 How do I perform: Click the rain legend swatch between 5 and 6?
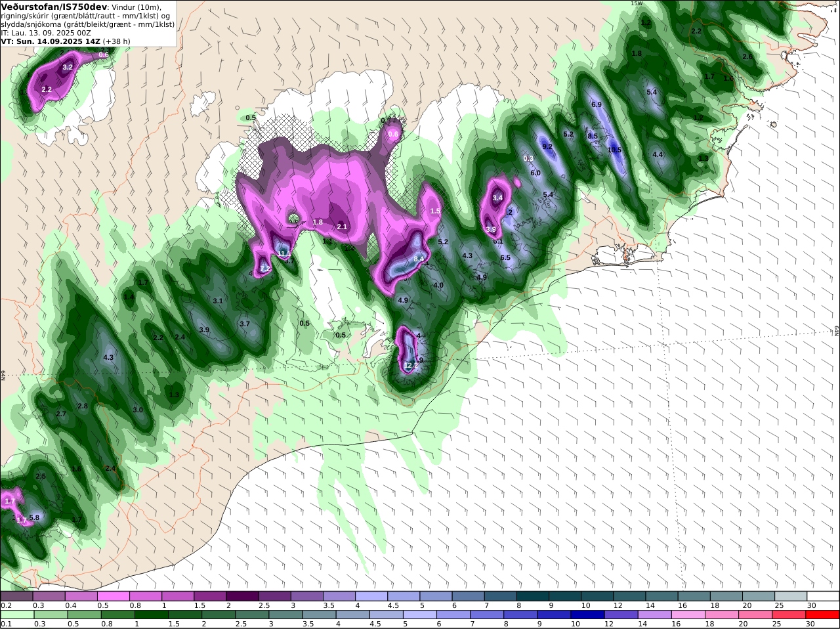point(420,615)
